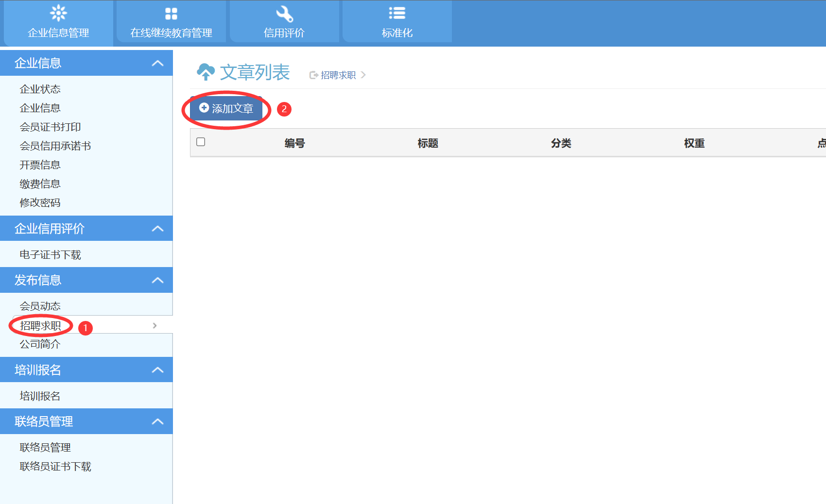Select 修改密码 menu item
The image size is (826, 504).
[x=40, y=202]
